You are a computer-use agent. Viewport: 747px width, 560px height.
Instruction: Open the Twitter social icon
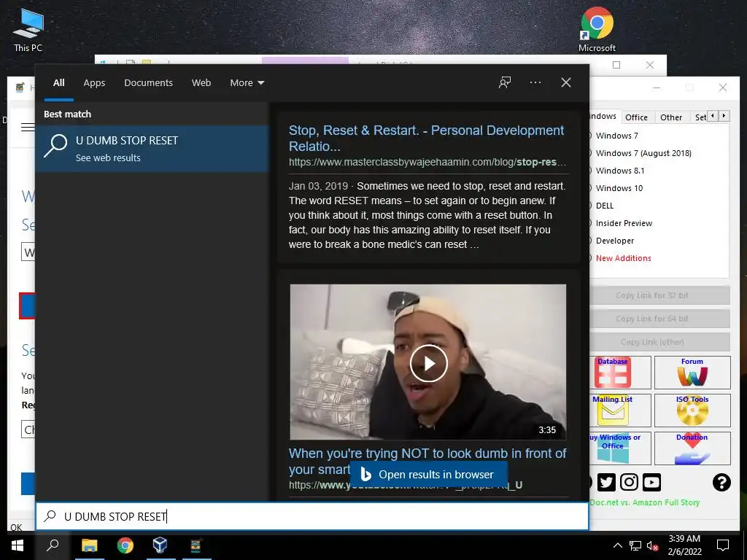coord(606,483)
